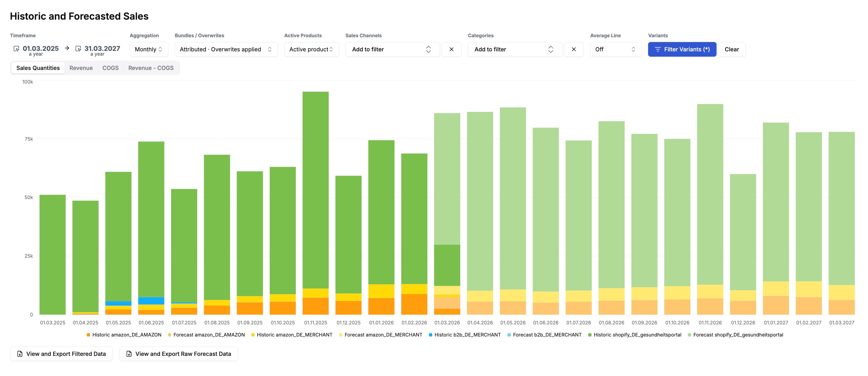The width and height of the screenshot is (868, 376).
Task: Switch to the Revenue tab
Action: click(81, 68)
